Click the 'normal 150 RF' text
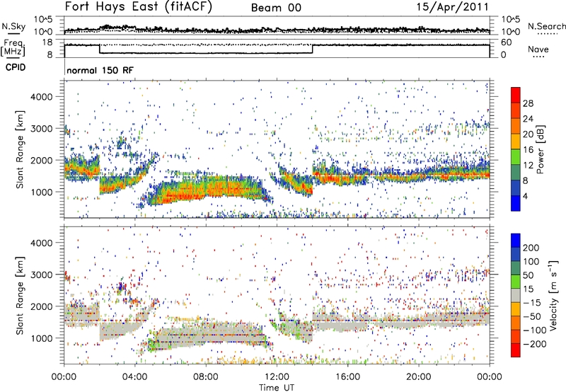This screenshot has width=566, height=392. tap(100, 70)
